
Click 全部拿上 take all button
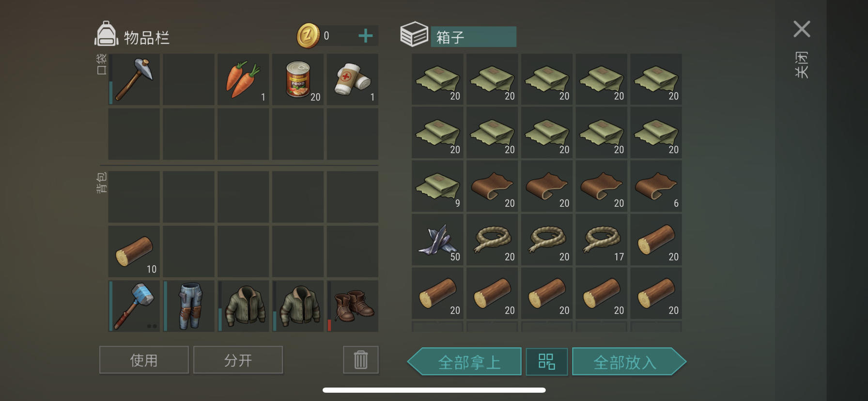point(465,361)
